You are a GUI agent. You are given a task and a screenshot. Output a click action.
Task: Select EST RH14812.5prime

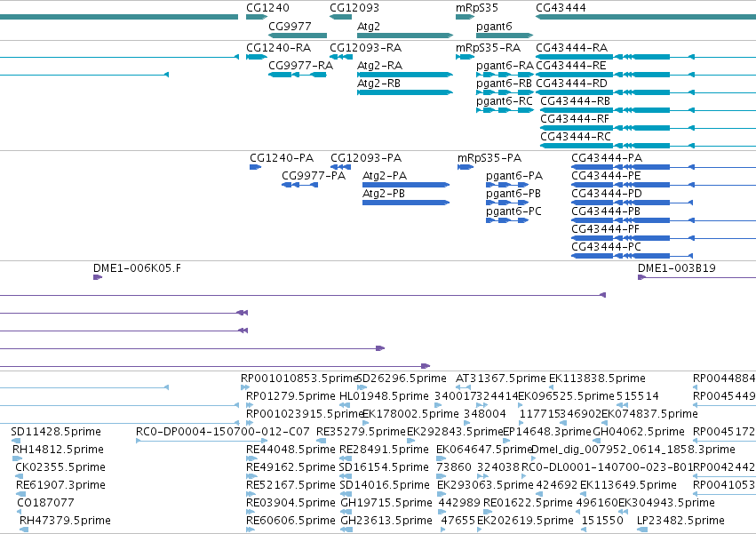(x=58, y=450)
